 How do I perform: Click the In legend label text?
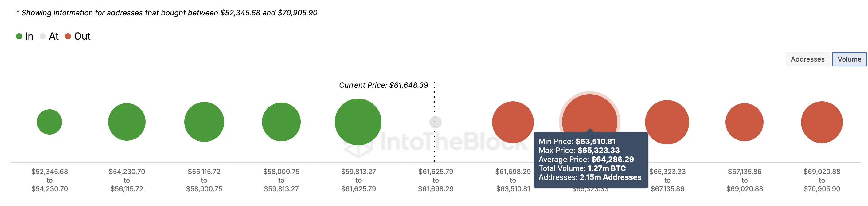pos(29,36)
